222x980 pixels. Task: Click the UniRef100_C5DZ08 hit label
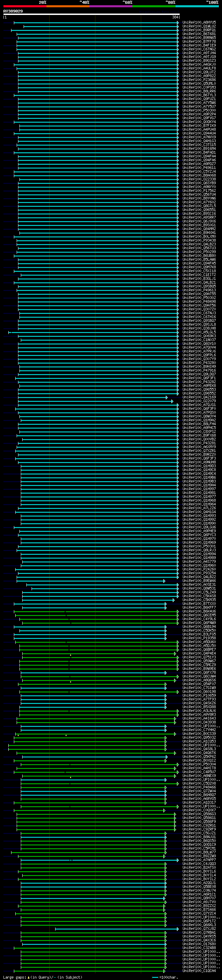tap(199, 783)
